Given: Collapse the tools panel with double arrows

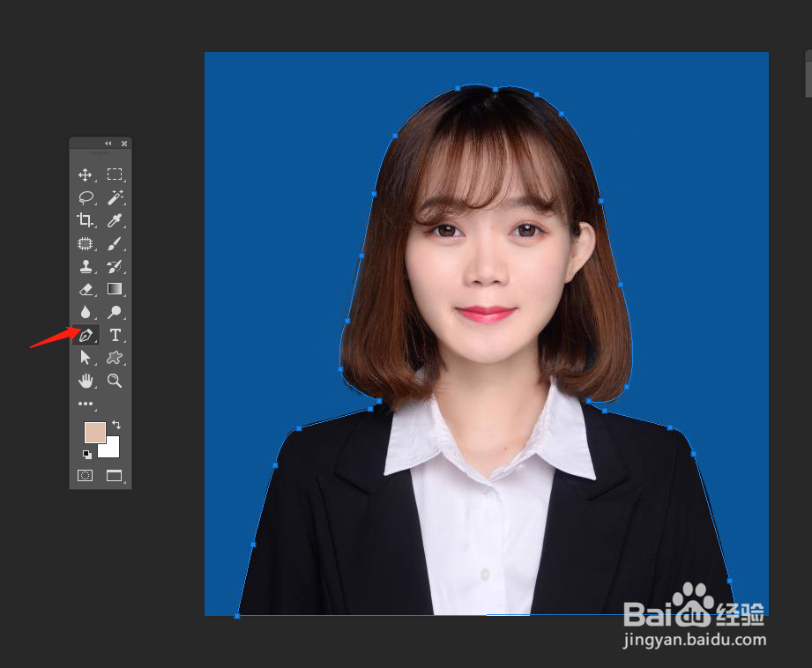Looking at the screenshot, I should 108,144.
